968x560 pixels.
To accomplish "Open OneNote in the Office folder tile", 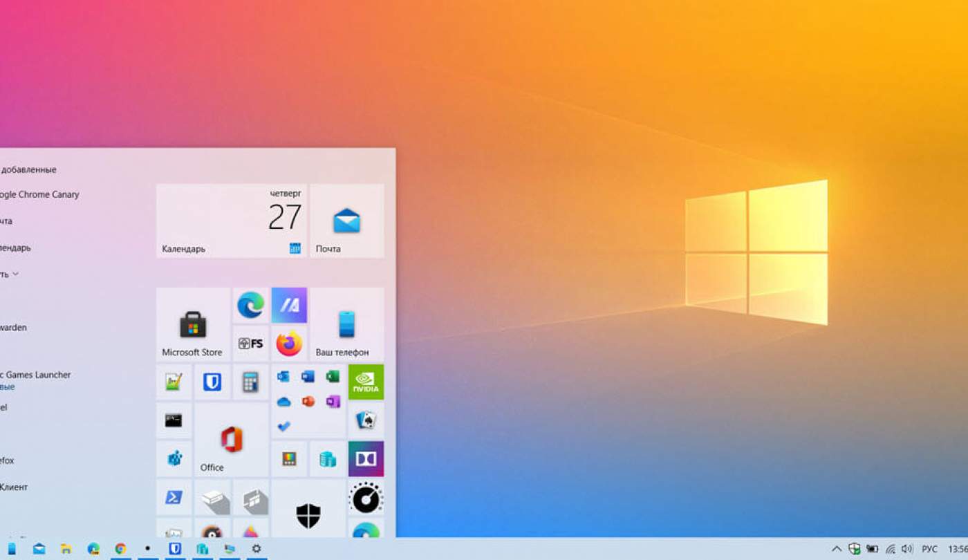I will (x=333, y=402).
